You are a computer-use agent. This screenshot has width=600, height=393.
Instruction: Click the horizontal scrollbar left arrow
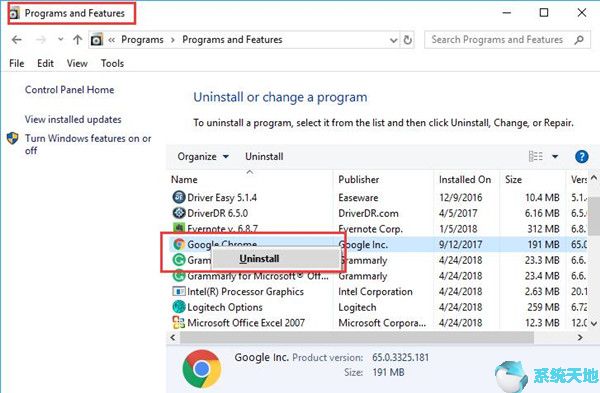(173, 338)
